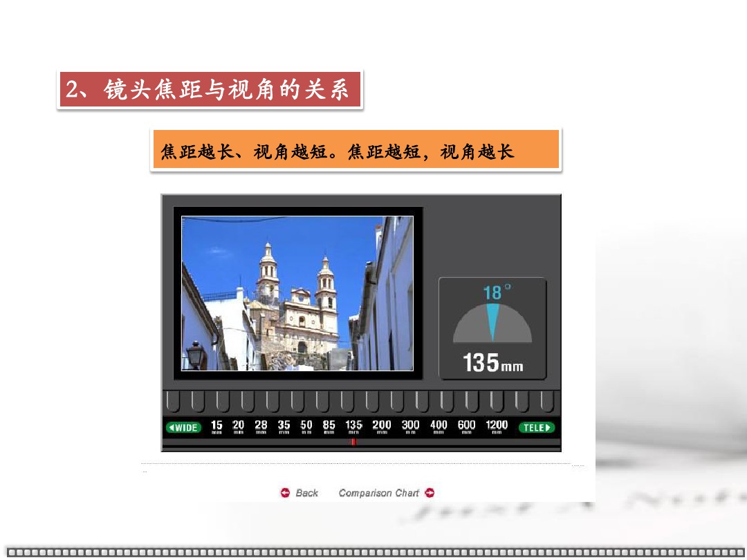The image size is (747, 560).
Task: Pick the 35 mm focal length
Action: (x=284, y=427)
